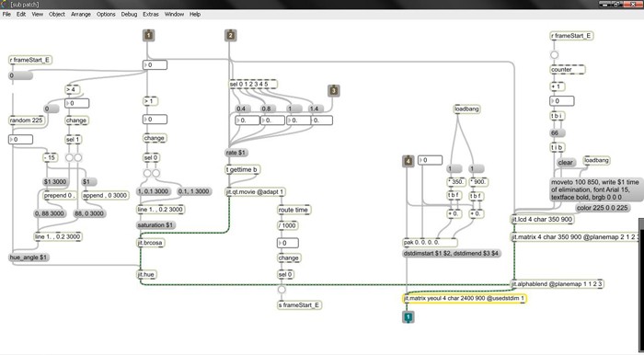This screenshot has height=355, width=644.
Task: Click left bang button under sel 0
Action: coord(147,173)
